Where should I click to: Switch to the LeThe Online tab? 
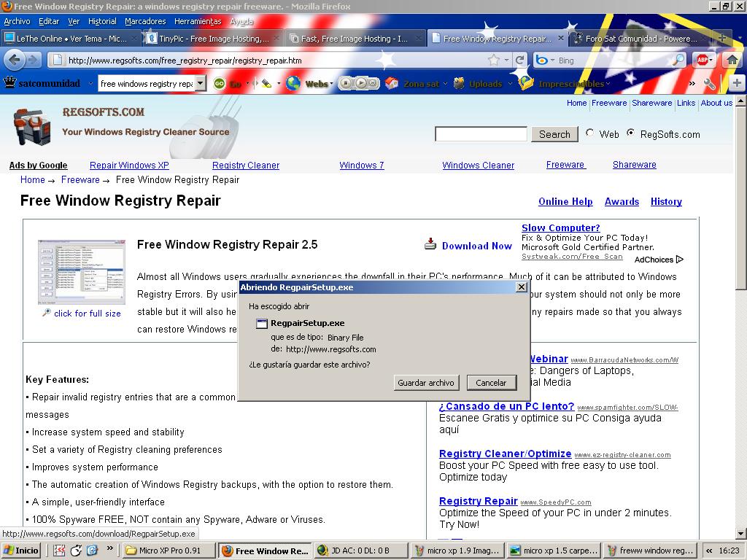coord(71,39)
